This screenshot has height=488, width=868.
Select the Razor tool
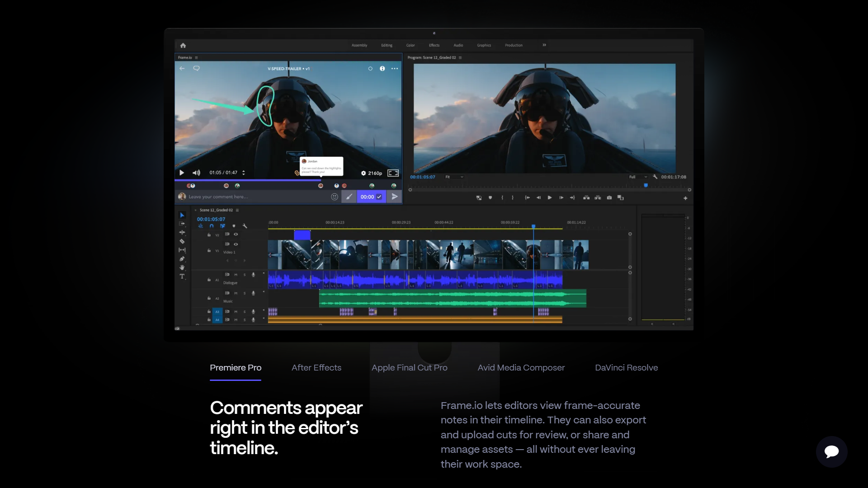(x=182, y=241)
